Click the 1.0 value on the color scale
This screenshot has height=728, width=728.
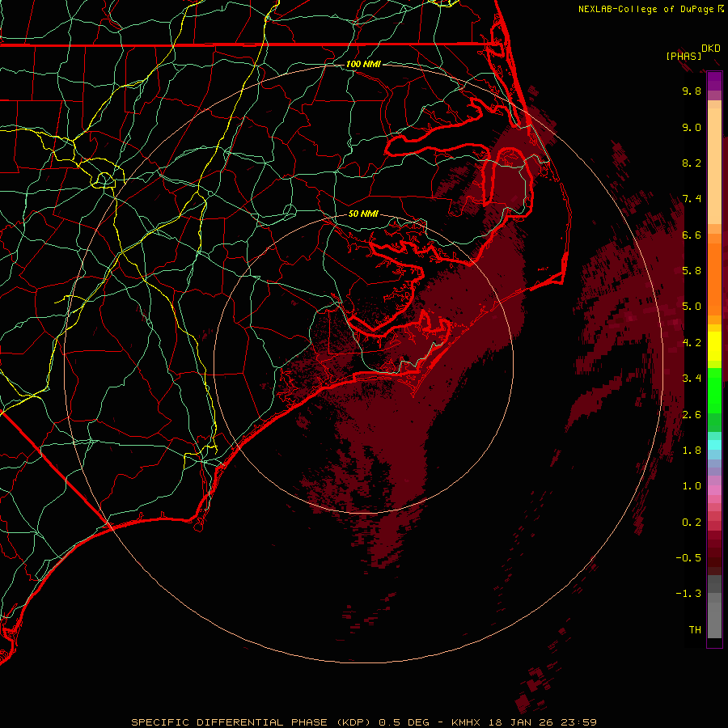pos(692,486)
